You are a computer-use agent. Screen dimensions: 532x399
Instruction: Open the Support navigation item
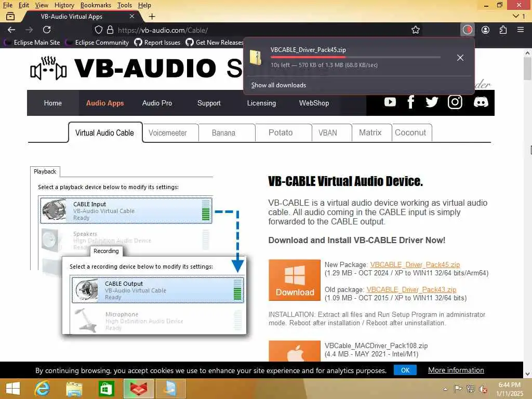coord(209,103)
